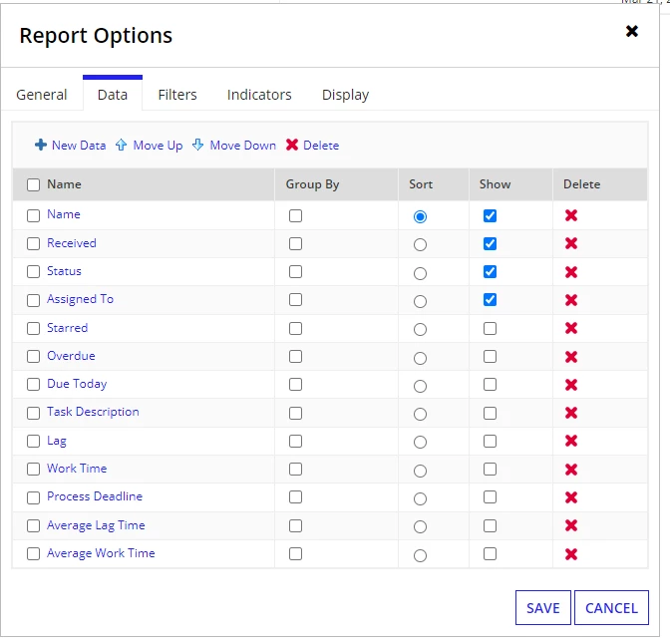Sort by Overdue radio button

coord(420,358)
